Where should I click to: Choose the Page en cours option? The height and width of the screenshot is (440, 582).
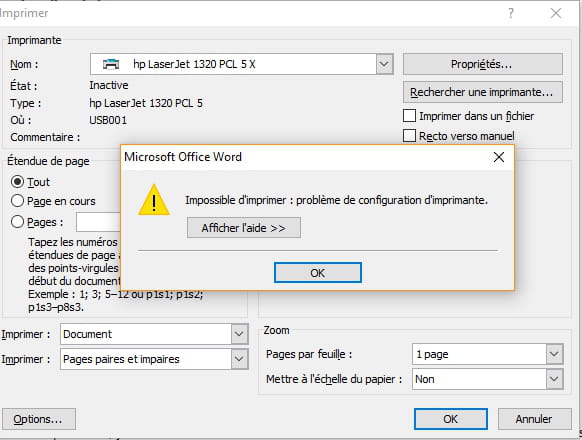(17, 201)
